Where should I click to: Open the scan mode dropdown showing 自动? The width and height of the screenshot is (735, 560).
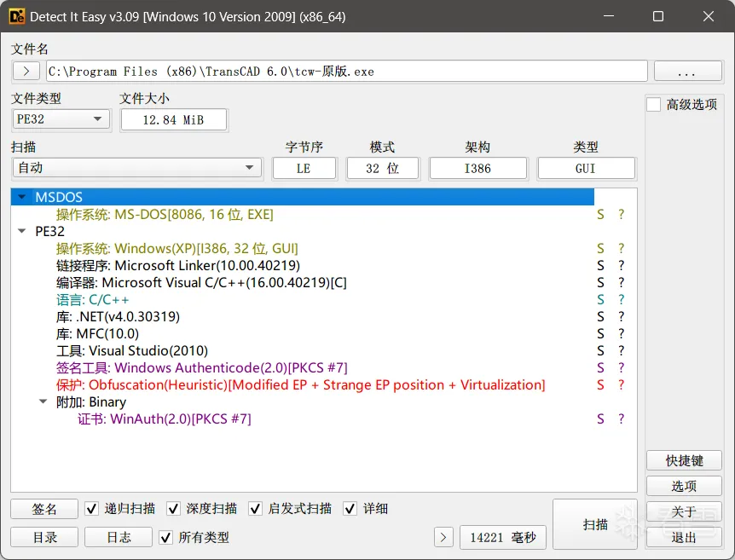[137, 168]
